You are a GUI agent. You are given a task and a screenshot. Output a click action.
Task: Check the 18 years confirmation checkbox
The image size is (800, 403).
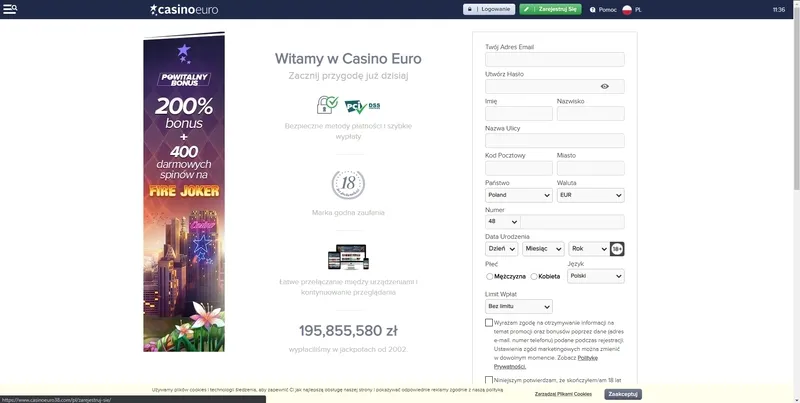489,380
